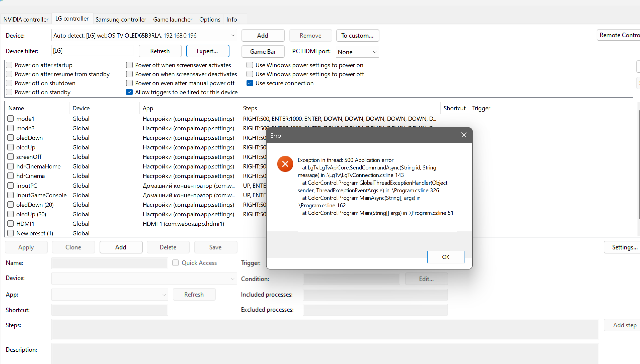Toggle Power off on standby option
Screen dimensions: 640x364
click(9, 92)
